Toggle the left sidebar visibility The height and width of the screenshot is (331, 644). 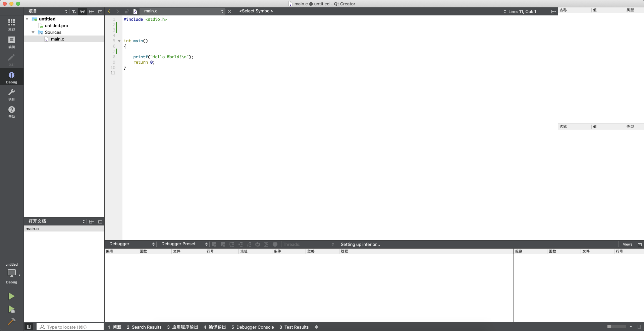click(29, 327)
